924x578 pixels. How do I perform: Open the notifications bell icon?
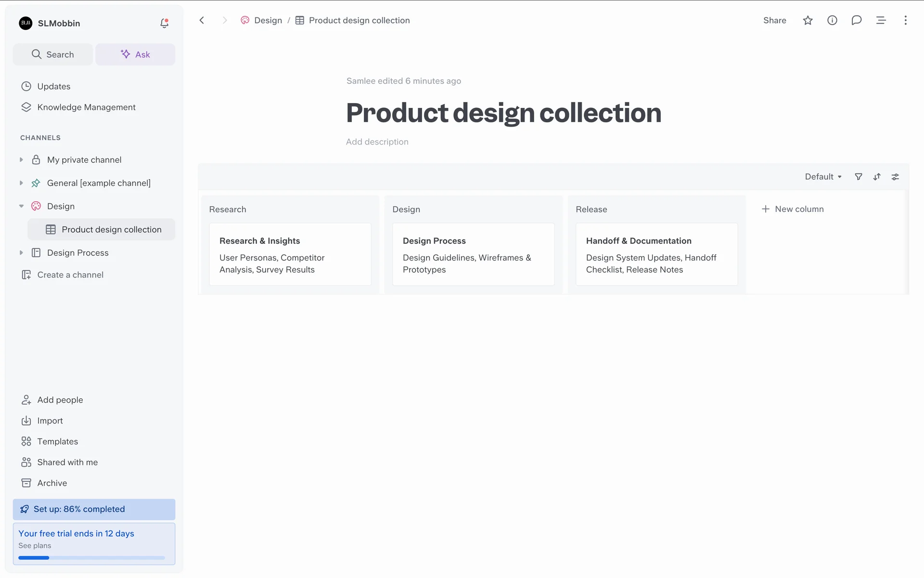point(164,23)
